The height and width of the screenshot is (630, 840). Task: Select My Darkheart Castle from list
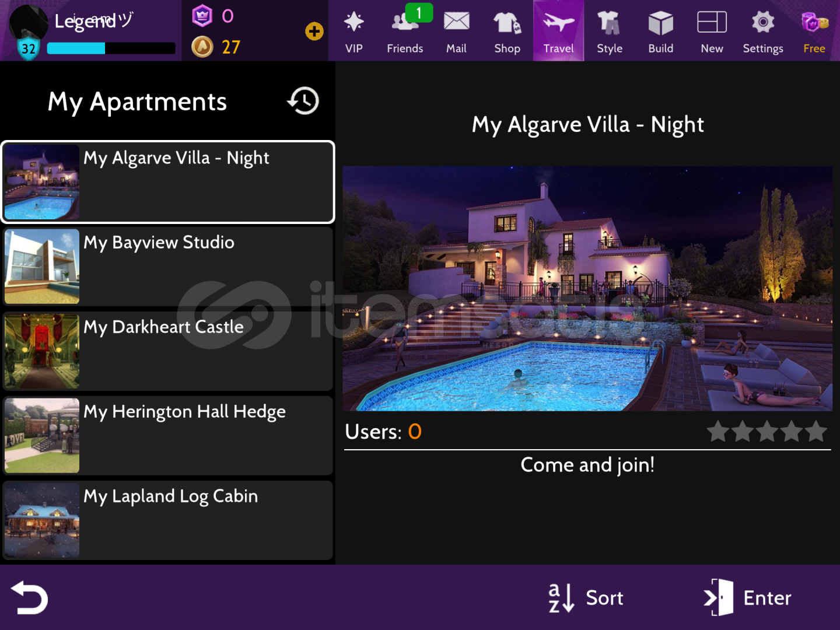click(x=168, y=351)
